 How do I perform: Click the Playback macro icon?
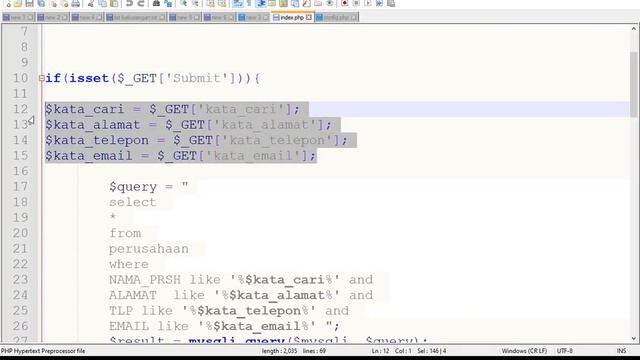pyautogui.click(x=368, y=4)
